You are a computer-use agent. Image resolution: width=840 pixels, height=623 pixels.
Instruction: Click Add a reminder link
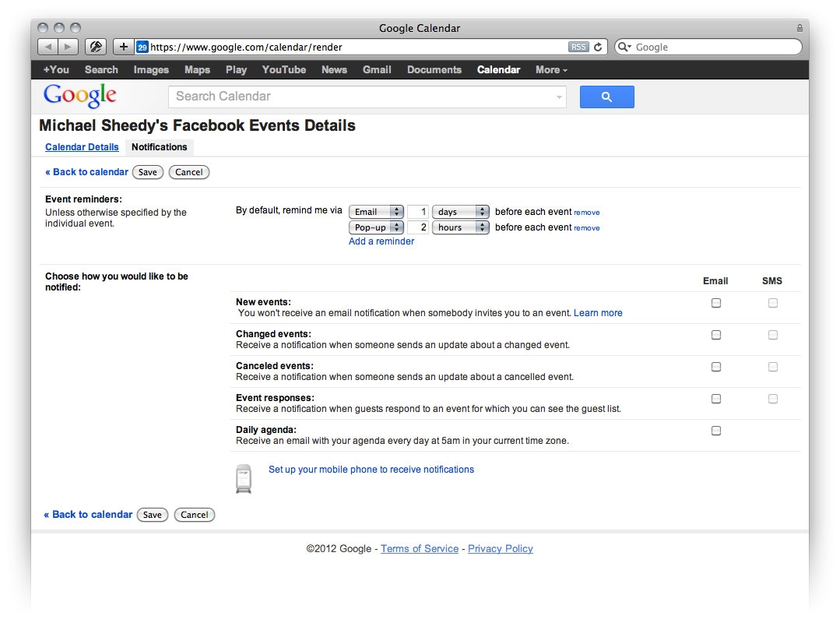tap(381, 241)
